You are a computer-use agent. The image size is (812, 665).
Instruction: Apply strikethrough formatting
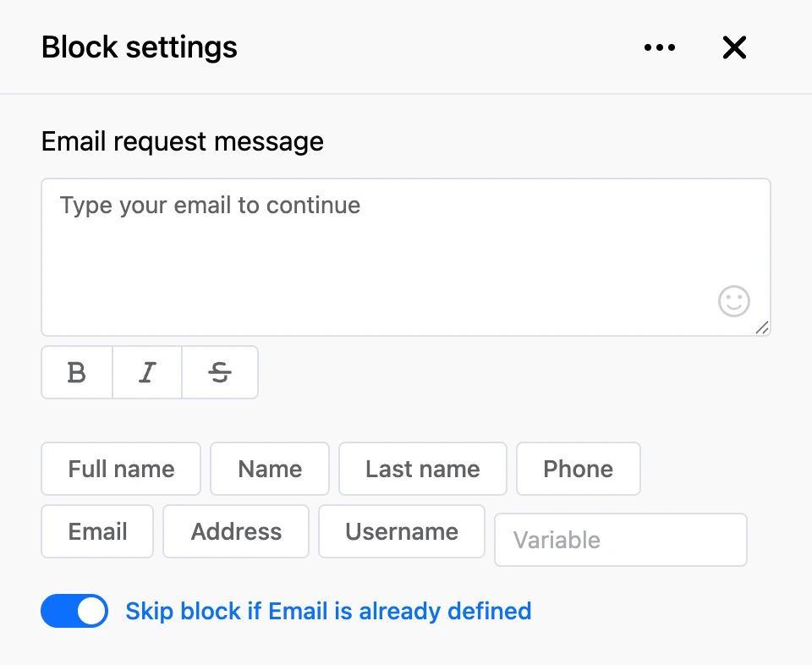(220, 372)
